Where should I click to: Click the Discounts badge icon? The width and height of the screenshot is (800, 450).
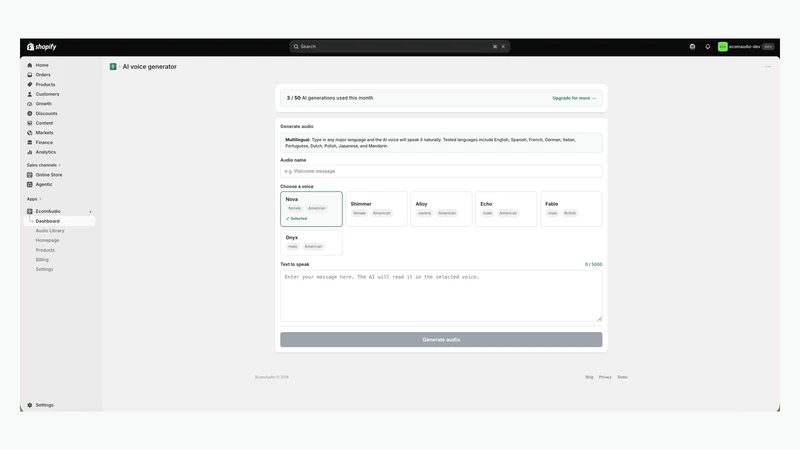coord(30,113)
